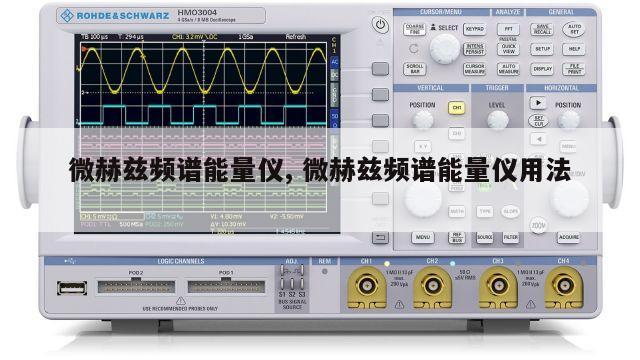Viewport: 640px width, 360px height.
Task: Push the power button above the soft keys
Action: pos(380,25)
